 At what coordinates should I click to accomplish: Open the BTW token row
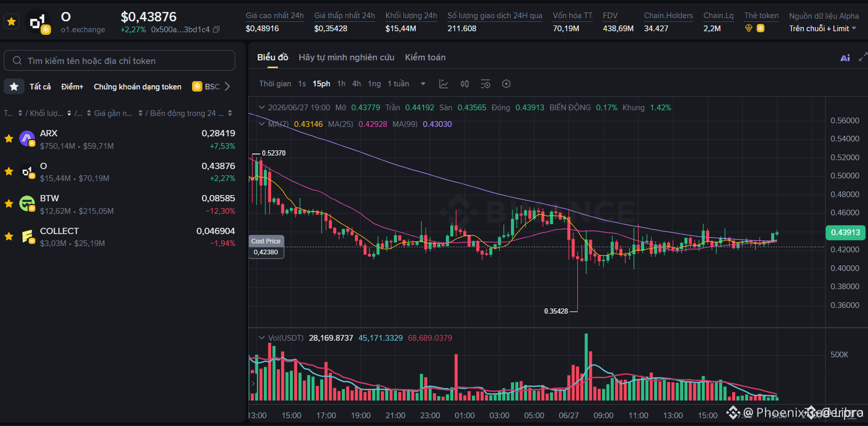[120, 204]
